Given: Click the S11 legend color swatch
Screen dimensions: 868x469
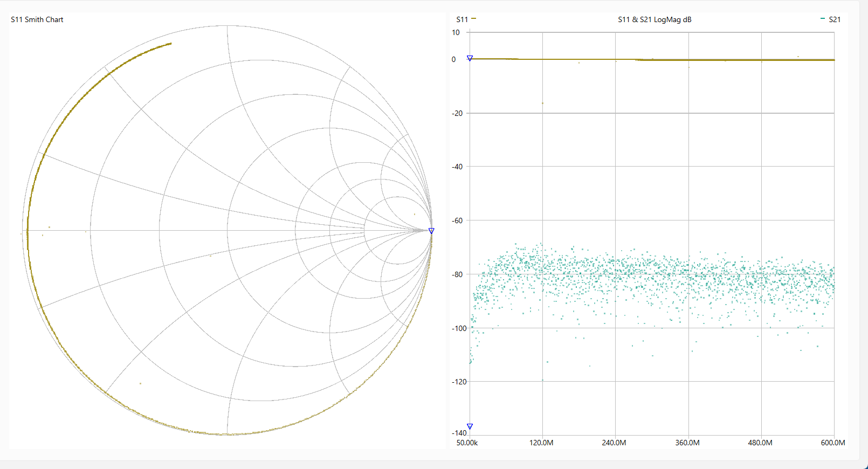Looking at the screenshot, I should click(473, 19).
